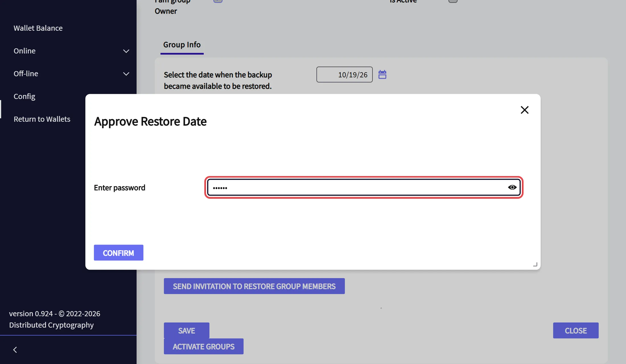
Task: Confirm the restore date approval
Action: (x=119, y=253)
